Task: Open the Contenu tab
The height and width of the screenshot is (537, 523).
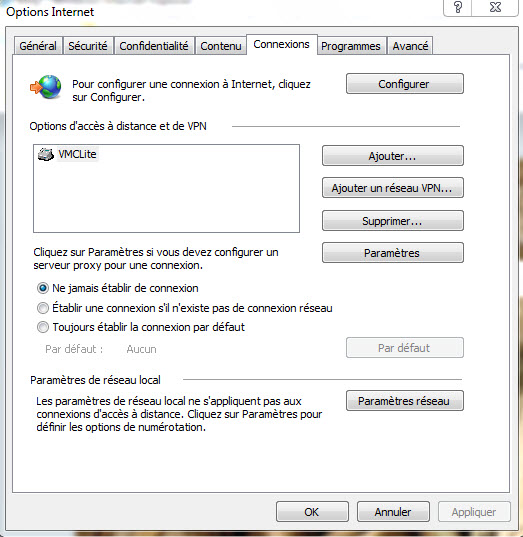Action: coord(221,46)
